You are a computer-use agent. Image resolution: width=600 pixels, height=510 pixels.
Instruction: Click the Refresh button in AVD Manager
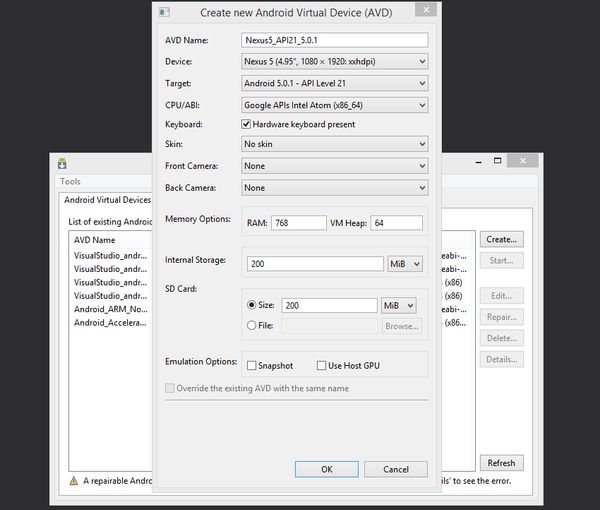click(x=502, y=463)
